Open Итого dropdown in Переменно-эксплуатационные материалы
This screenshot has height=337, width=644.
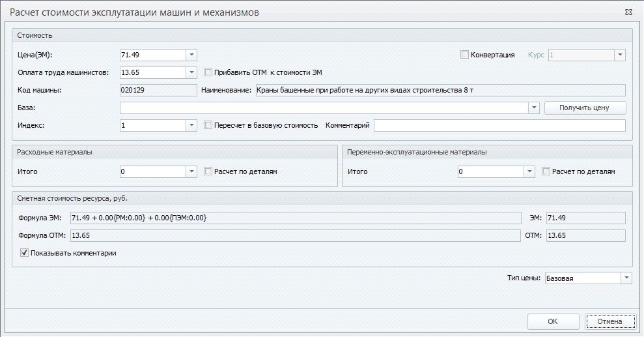529,172
